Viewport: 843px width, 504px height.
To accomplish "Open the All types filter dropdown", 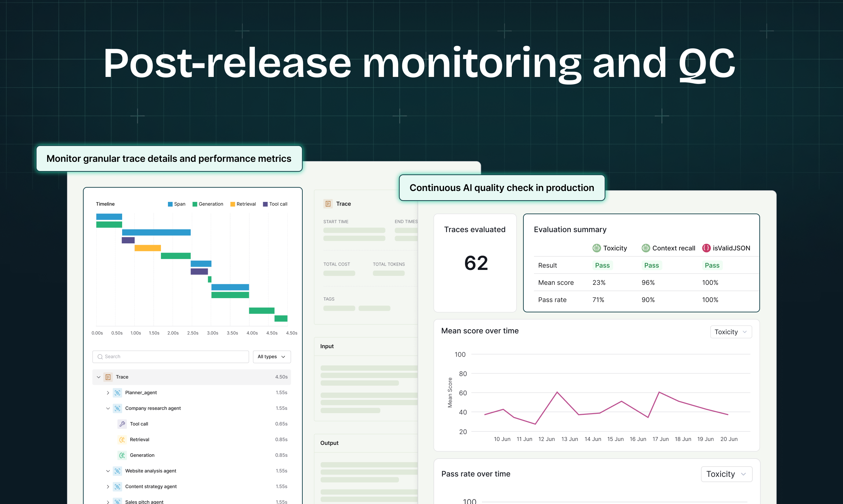I will point(271,356).
